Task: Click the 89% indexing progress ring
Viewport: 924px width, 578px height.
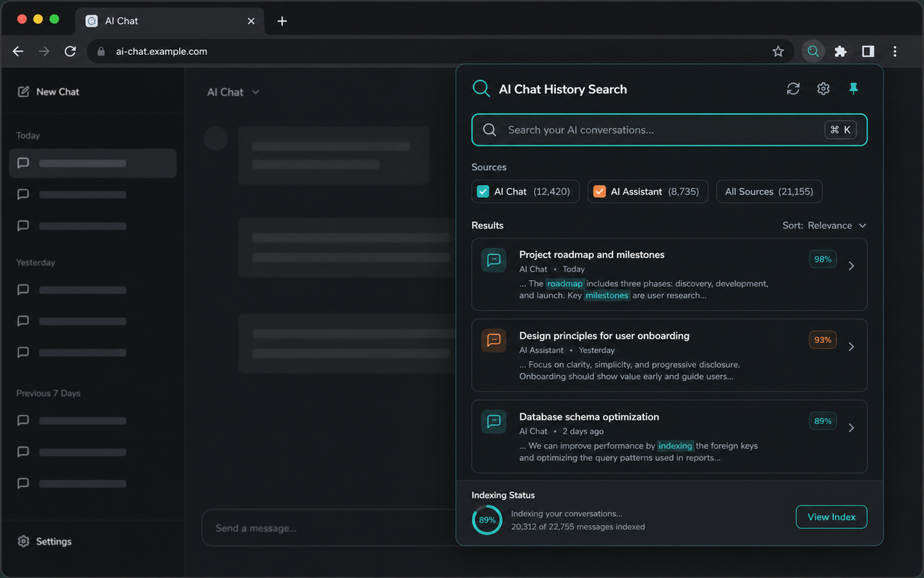Action: [x=487, y=519]
